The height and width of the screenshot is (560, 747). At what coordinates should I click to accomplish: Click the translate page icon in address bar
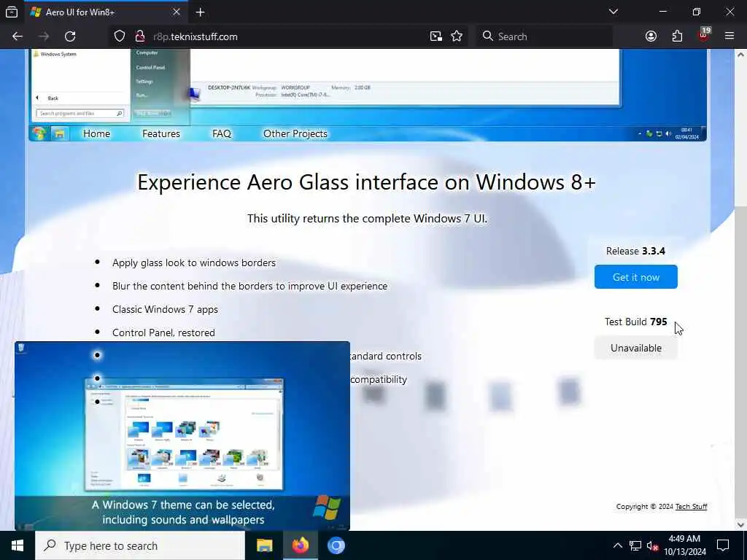436,36
